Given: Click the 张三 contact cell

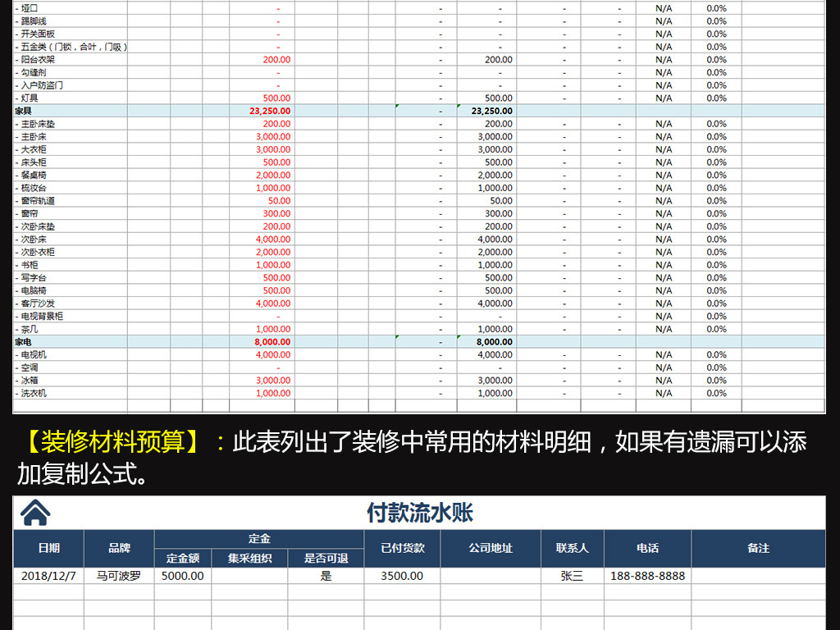Looking at the screenshot, I should 572,576.
